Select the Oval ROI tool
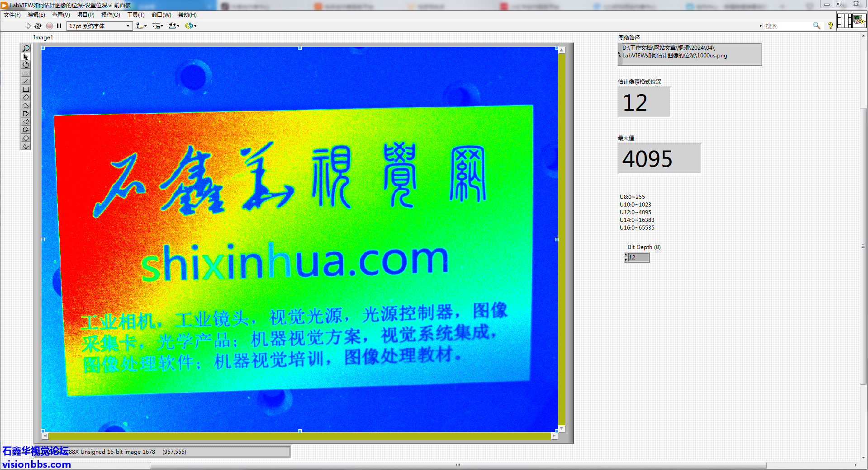This screenshot has height=470, width=868. pyautogui.click(x=26, y=138)
